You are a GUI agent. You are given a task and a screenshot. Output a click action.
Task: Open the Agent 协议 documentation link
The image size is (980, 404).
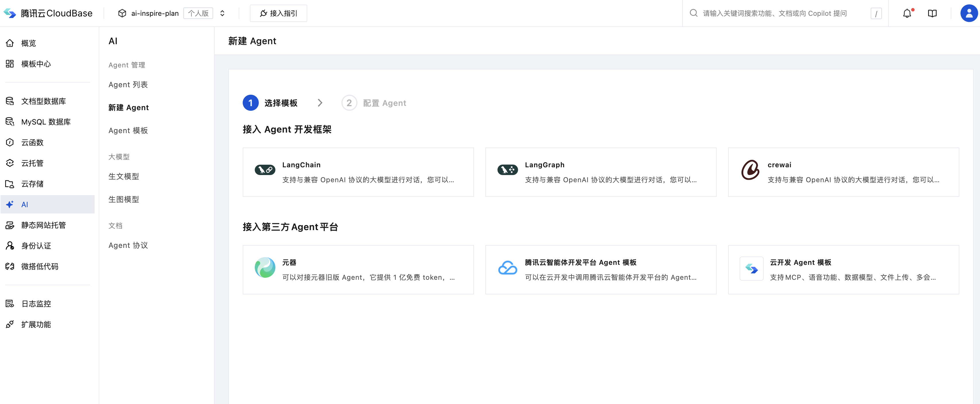tap(128, 245)
